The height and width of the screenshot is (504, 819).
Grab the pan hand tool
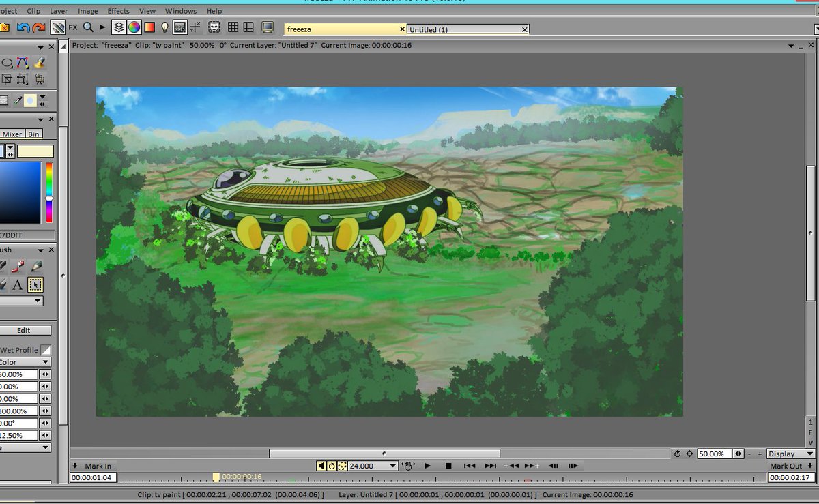(408, 466)
